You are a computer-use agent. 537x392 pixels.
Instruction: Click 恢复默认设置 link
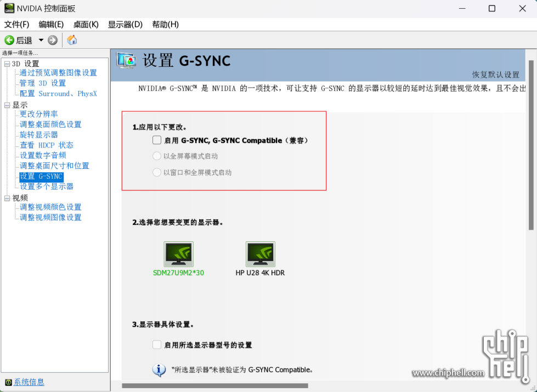(x=495, y=75)
